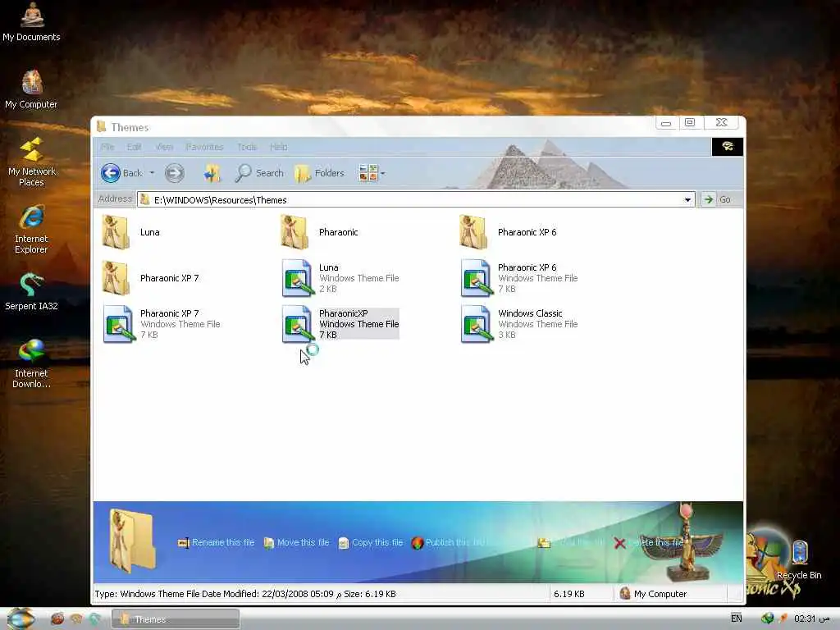
Task: Click the PharaonicXP file name text
Action: [344, 313]
